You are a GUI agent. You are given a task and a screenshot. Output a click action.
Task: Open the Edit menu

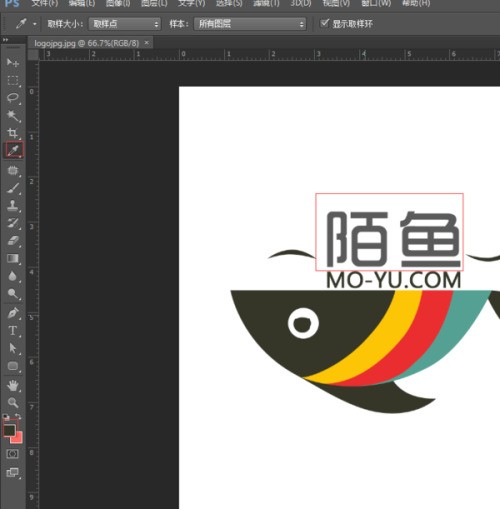pyautogui.click(x=81, y=3)
